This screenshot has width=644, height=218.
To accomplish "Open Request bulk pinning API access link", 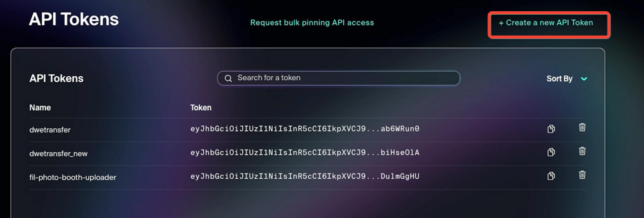I will 312,23.
